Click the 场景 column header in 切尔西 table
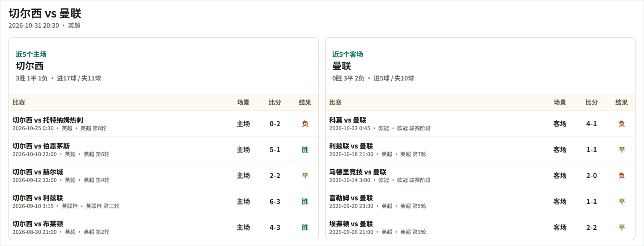Viewport: 644px width, 246px height. coord(243,102)
